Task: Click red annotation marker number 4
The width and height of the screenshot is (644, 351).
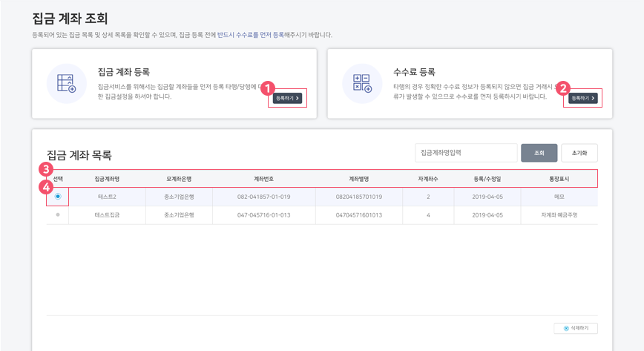Action: [46, 186]
